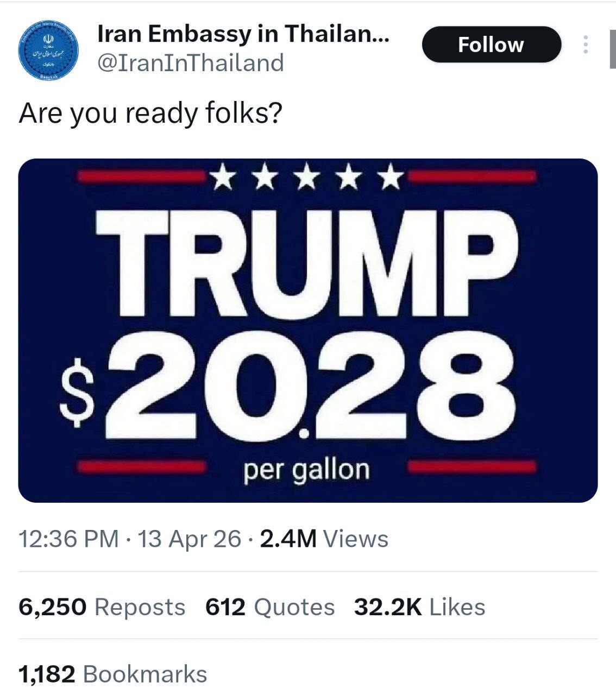The image size is (616, 695).
Task: Click the vertical scrollbar at the right edge
Action: click(611, 50)
